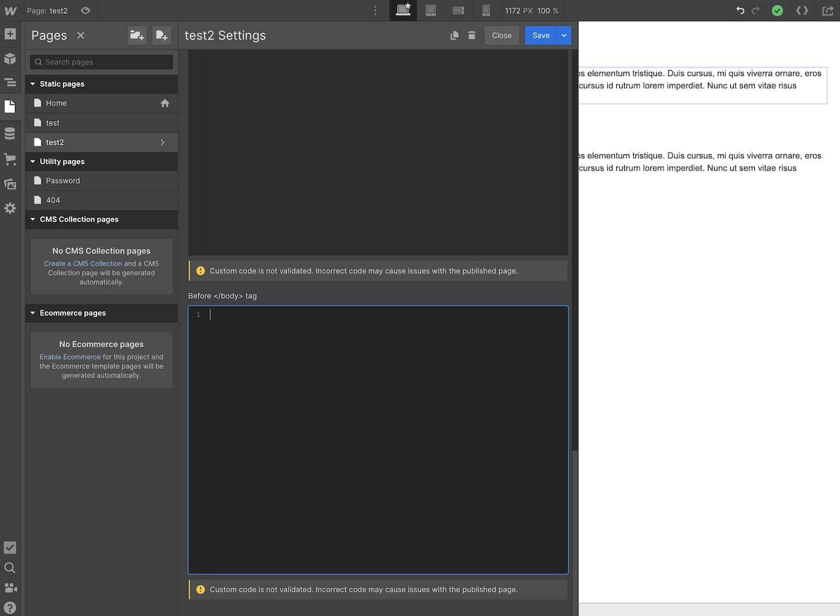Open the search magnifier tool
Image resolution: width=840 pixels, height=616 pixels.
tap(10, 568)
